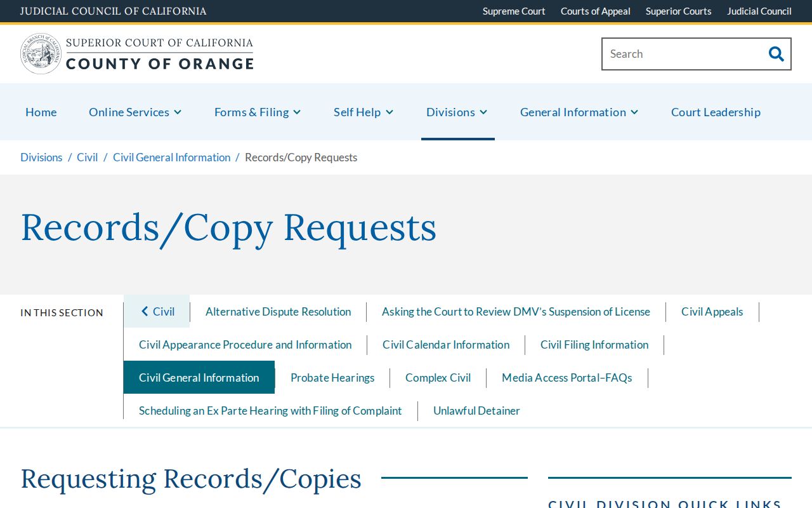Open the Divisions dropdown menu
The width and height of the screenshot is (812, 508).
(x=457, y=112)
